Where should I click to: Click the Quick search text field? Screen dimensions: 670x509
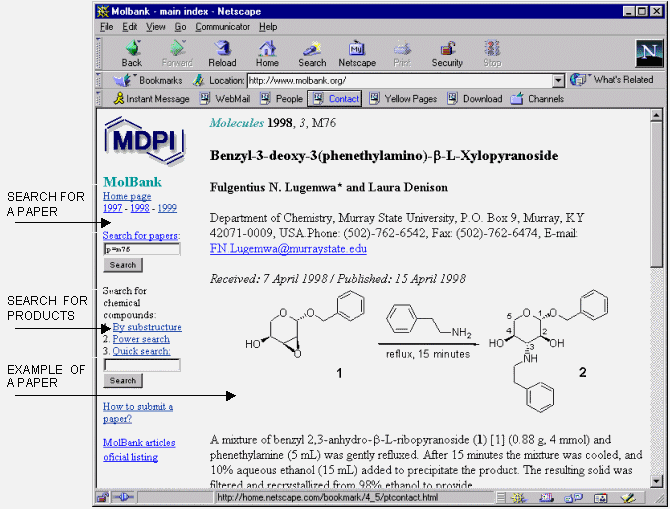[x=142, y=365]
